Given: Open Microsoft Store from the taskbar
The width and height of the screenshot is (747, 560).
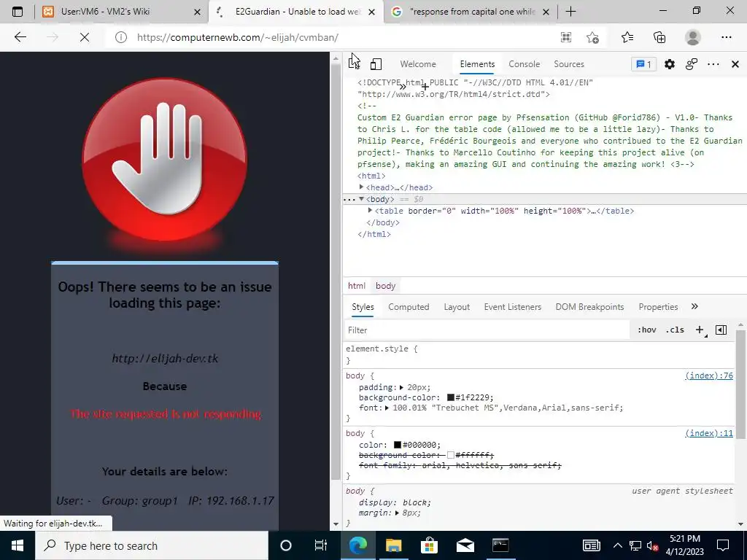Looking at the screenshot, I should coord(429,545).
